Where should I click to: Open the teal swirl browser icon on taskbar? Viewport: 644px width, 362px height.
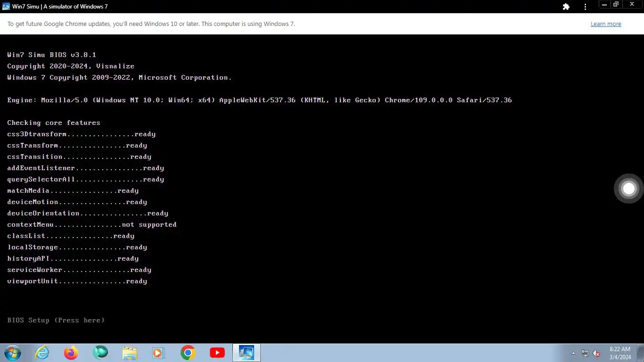pyautogui.click(x=100, y=353)
